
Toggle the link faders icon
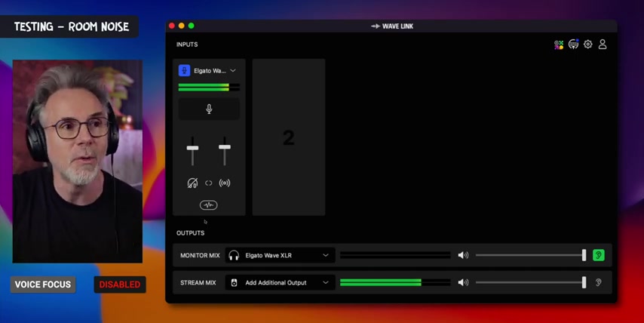point(209,183)
